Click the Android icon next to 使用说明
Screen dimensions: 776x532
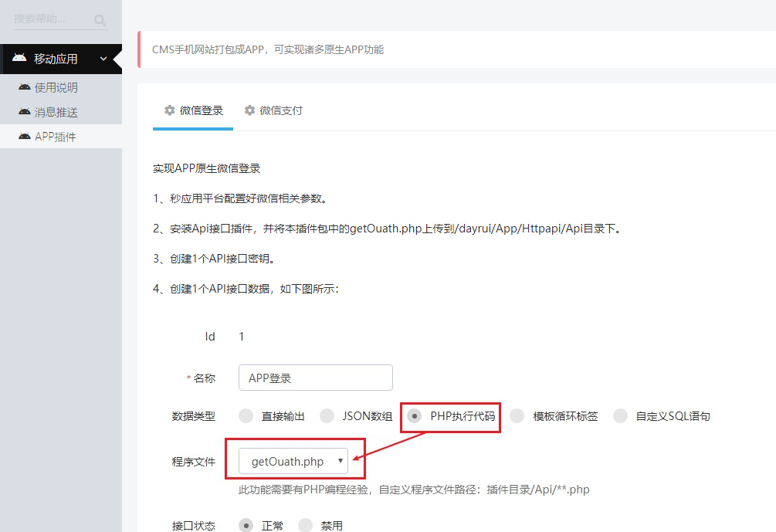[24, 87]
